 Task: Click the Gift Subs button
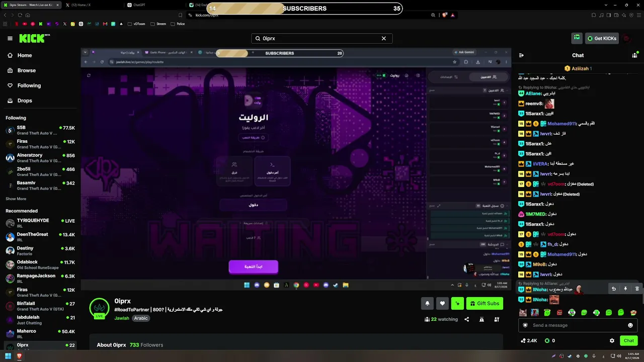(x=485, y=303)
